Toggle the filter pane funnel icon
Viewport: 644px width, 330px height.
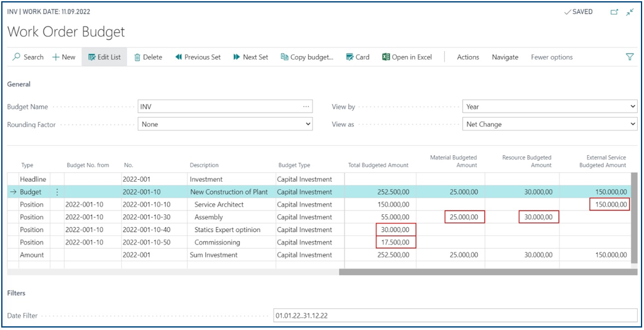(630, 57)
